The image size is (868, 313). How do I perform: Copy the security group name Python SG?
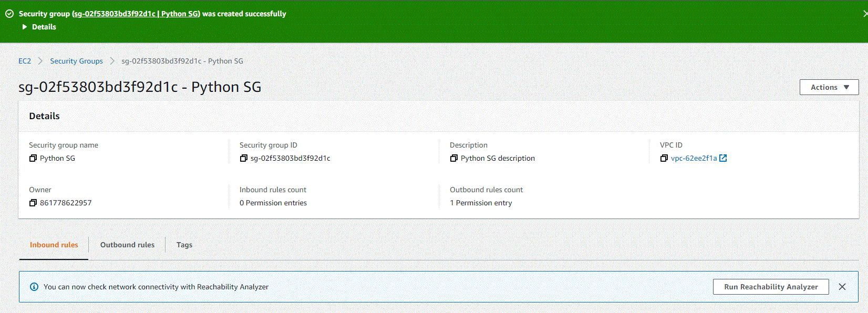tap(33, 158)
